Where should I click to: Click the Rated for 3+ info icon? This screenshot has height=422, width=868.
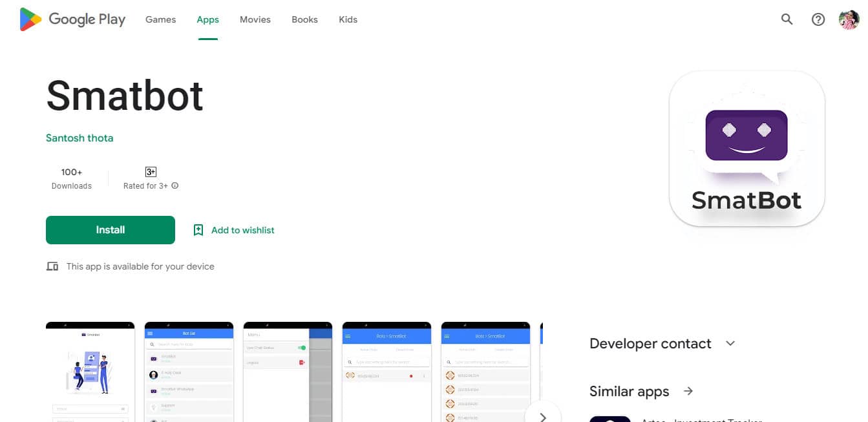point(175,185)
